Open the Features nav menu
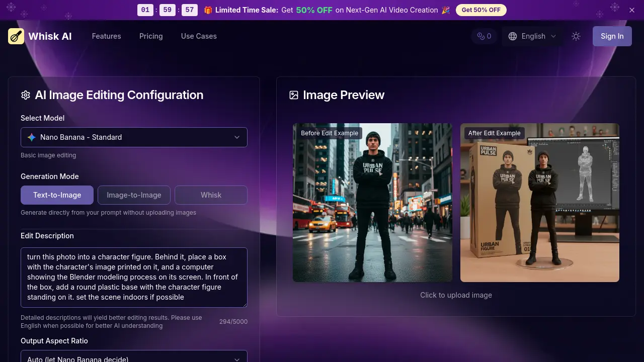644x362 pixels. point(106,36)
